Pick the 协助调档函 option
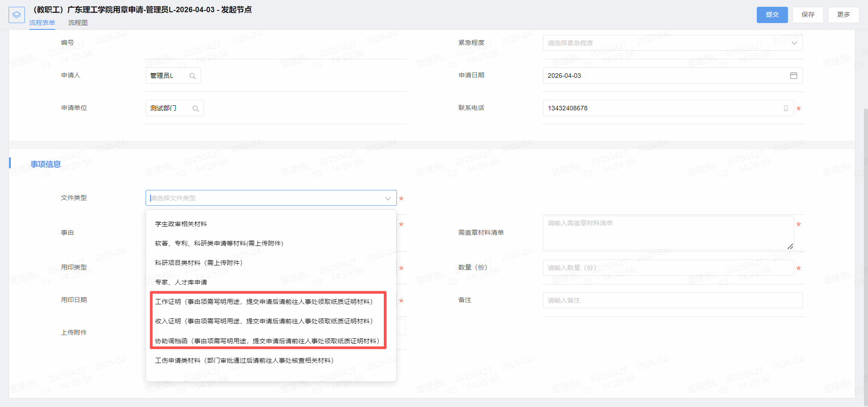This screenshot has height=407, width=868. [271, 341]
